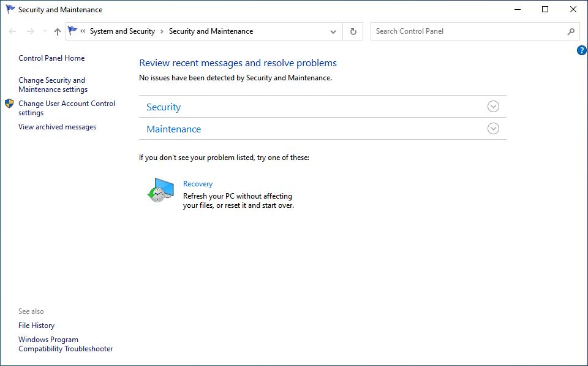The height and width of the screenshot is (366, 588).
Task: Click the title bar flag icon
Action: (10, 9)
